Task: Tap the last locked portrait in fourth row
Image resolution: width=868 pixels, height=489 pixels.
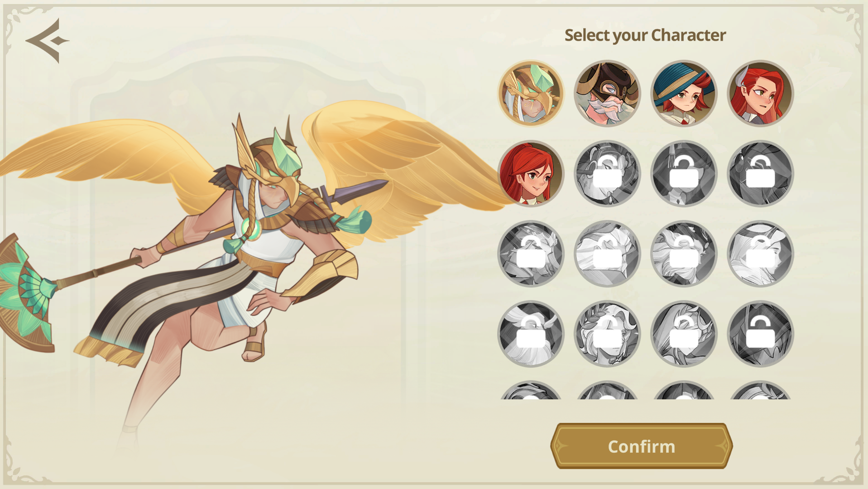Action: tap(760, 334)
